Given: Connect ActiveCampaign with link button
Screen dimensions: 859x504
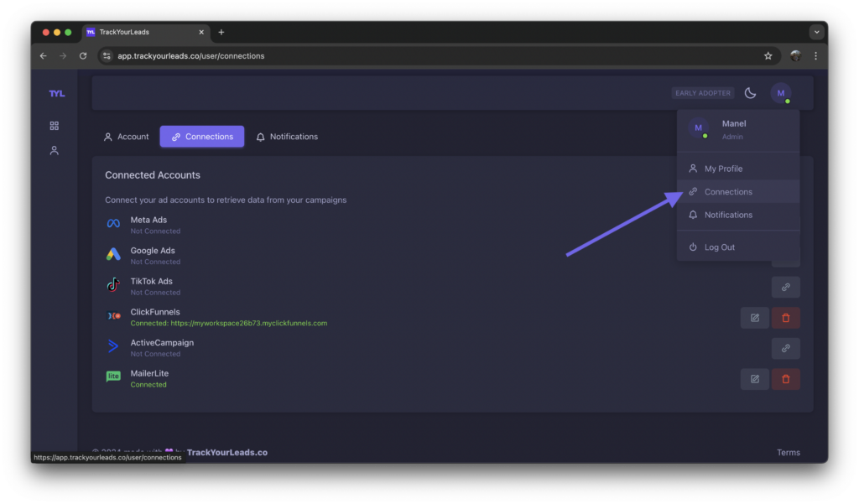Looking at the screenshot, I should tap(785, 348).
